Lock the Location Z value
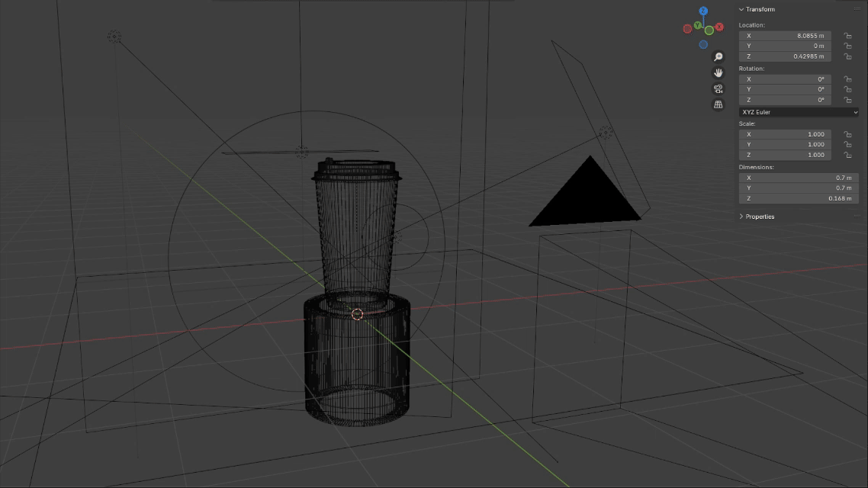The width and height of the screenshot is (868, 488). pyautogui.click(x=847, y=56)
